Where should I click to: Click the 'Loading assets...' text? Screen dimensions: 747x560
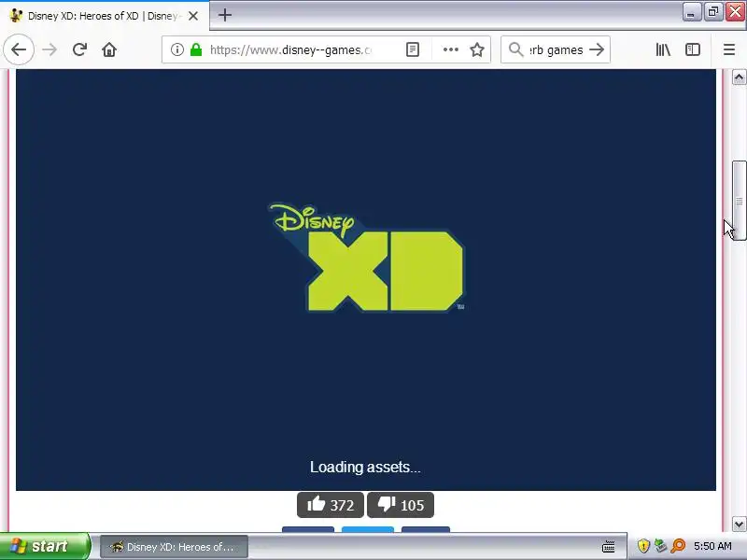tap(365, 468)
